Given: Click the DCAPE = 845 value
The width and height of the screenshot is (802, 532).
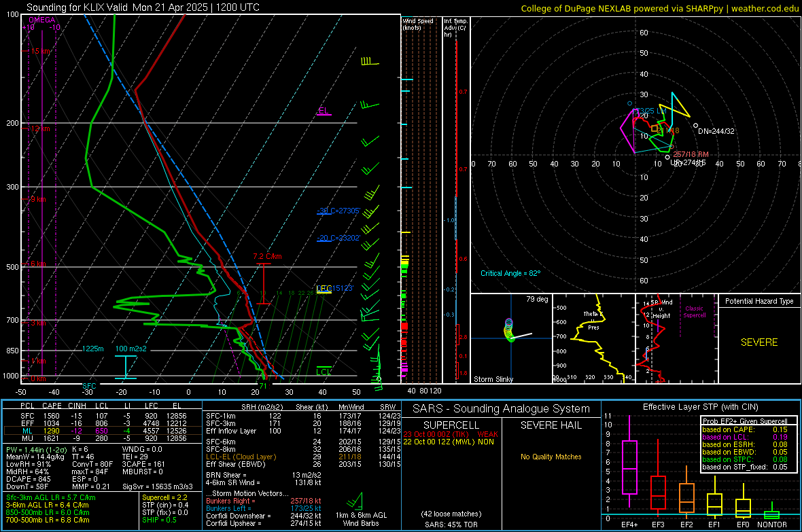Looking at the screenshot, I should tap(29, 479).
